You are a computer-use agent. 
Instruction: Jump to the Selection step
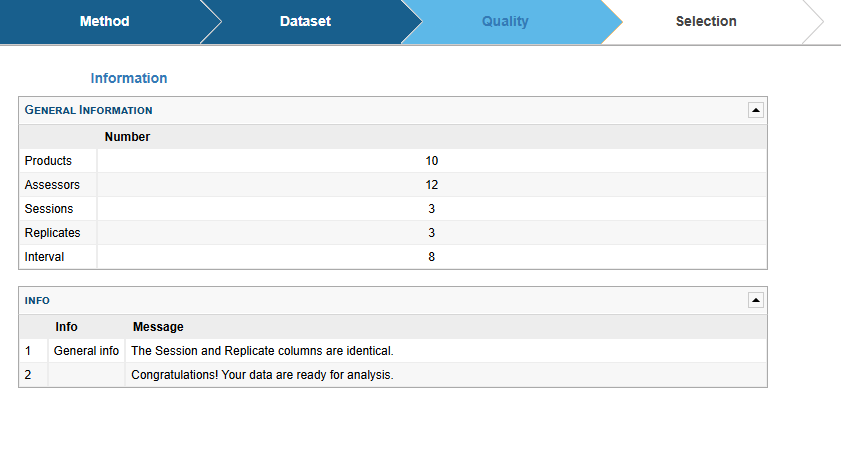(x=706, y=21)
